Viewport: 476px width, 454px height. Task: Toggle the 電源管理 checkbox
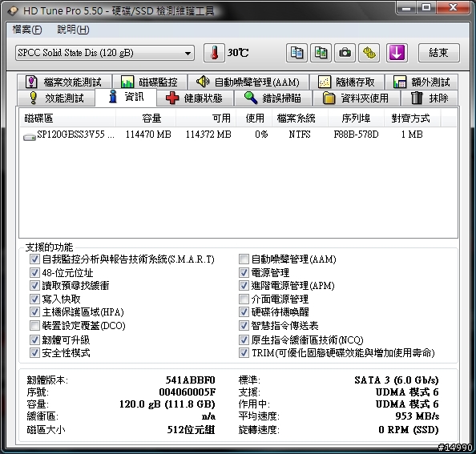(x=244, y=272)
